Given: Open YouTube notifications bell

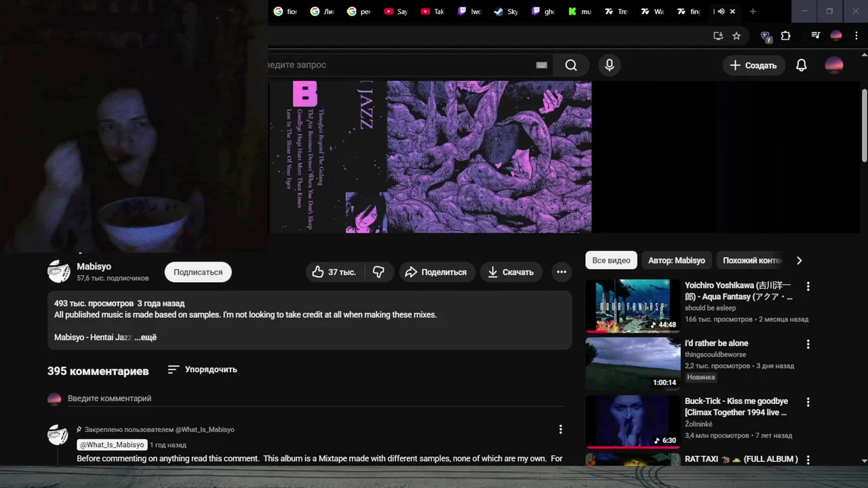Looking at the screenshot, I should (x=802, y=65).
